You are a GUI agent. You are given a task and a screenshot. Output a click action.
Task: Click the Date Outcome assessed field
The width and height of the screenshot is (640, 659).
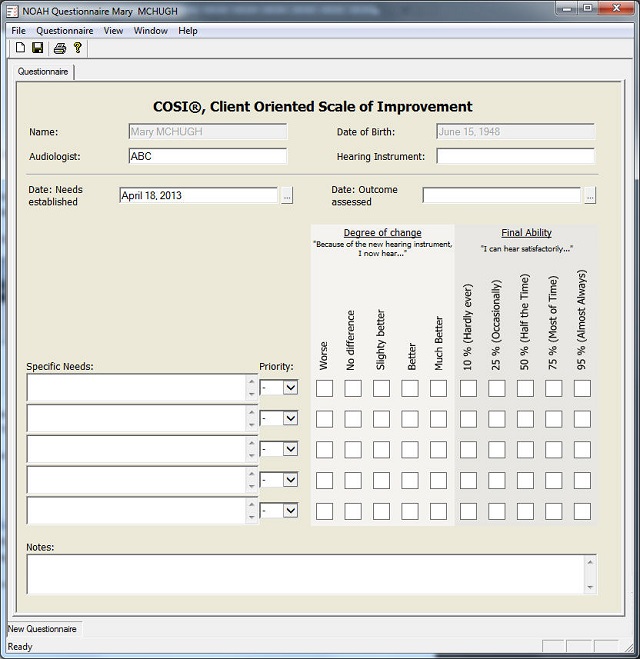coord(502,195)
